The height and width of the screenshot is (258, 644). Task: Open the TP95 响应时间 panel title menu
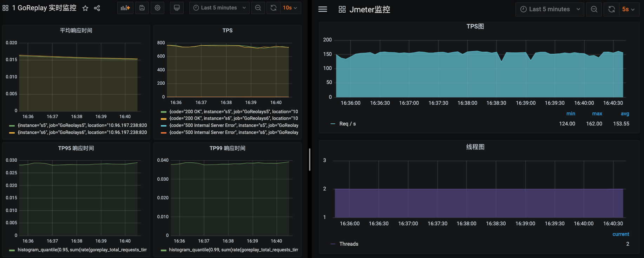(76, 148)
